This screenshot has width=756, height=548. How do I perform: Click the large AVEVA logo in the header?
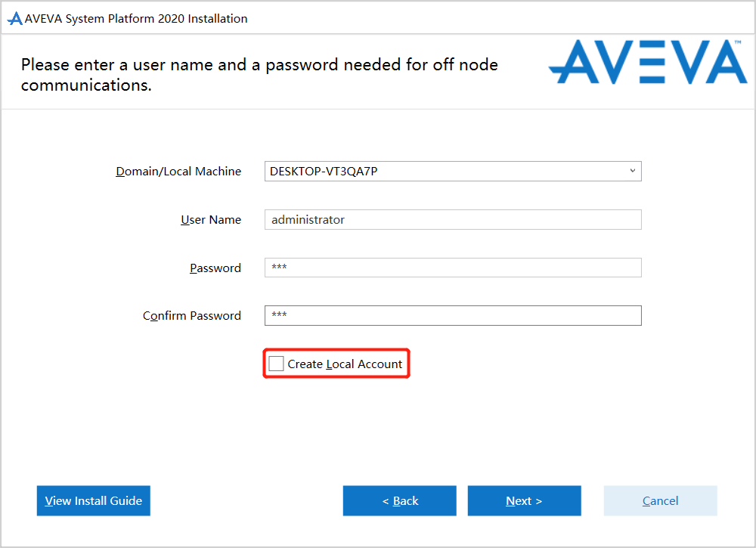[647, 62]
